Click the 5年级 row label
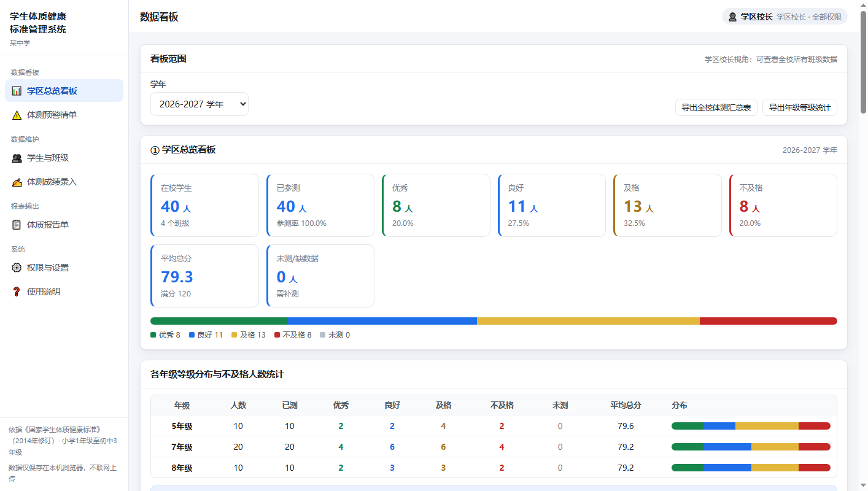This screenshot has width=868, height=491. pos(182,426)
